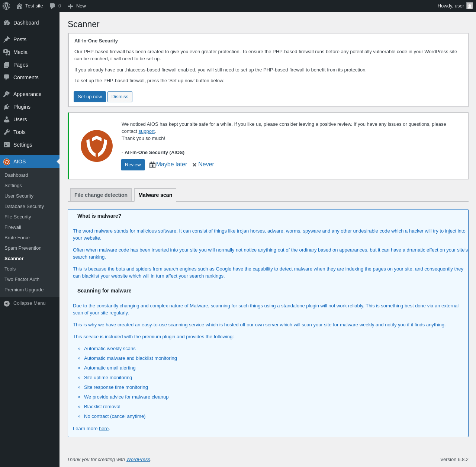Click the 'What is malware?' heading

(x=99, y=216)
